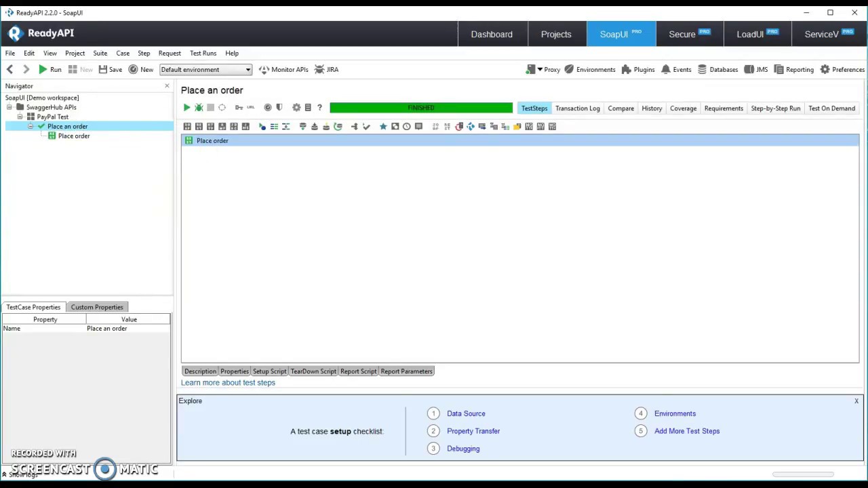868x488 pixels.
Task: Open the Plugins manager
Action: coord(637,69)
